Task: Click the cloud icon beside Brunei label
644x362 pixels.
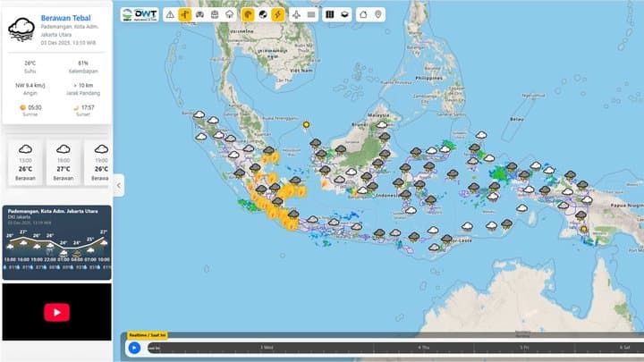Action: [382, 124]
